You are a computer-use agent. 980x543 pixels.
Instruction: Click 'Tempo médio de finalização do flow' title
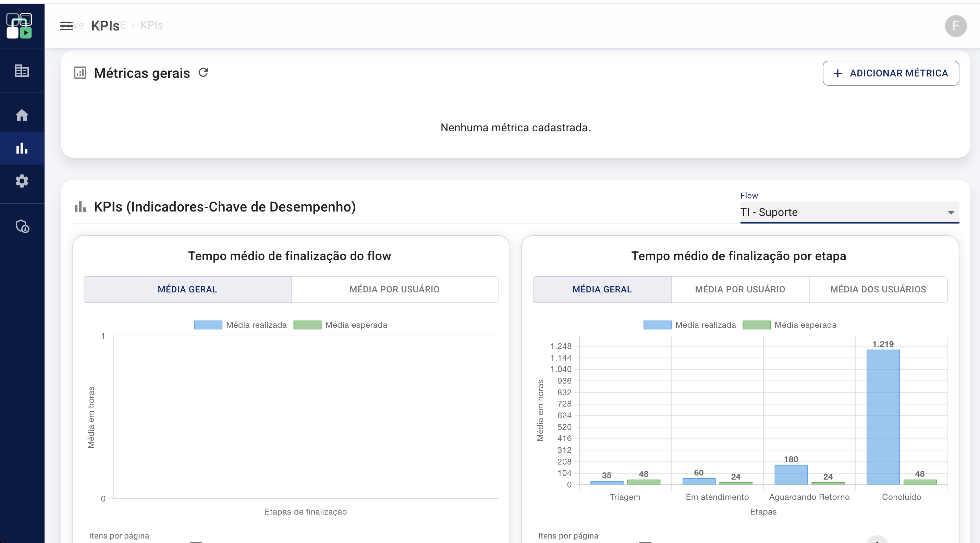coord(290,256)
